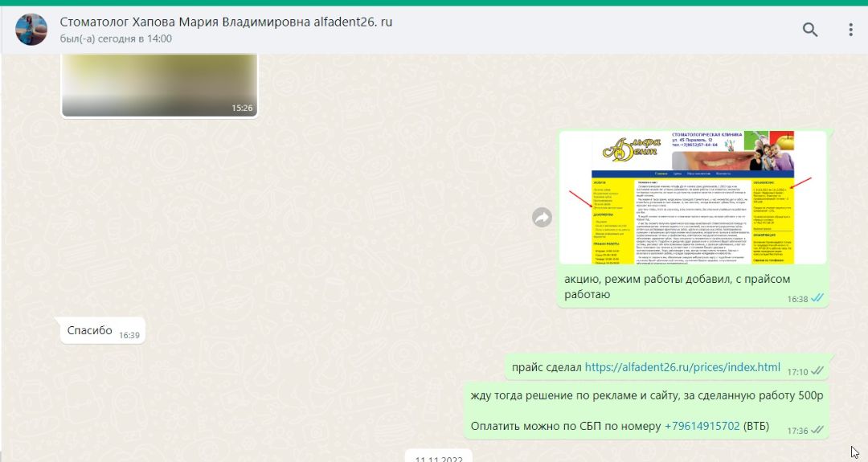The width and height of the screenshot is (868, 462).
Task: Click the 11.11.2022 date separator
Action: point(439,457)
